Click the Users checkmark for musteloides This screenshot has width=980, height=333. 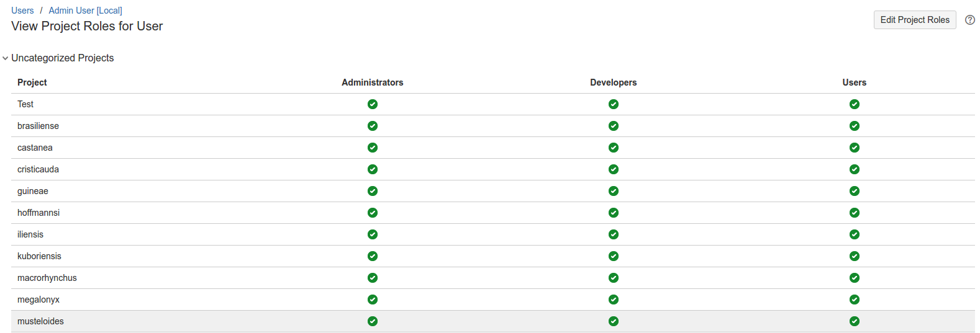point(855,321)
